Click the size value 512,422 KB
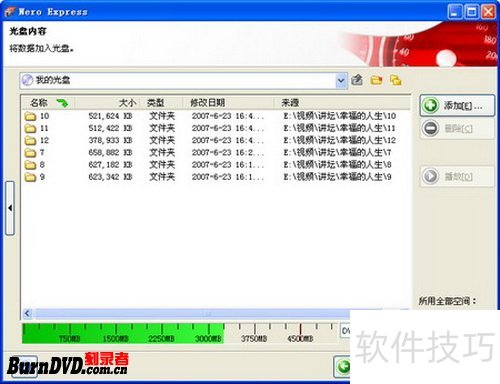This screenshot has width=500, height=384. tap(110, 128)
